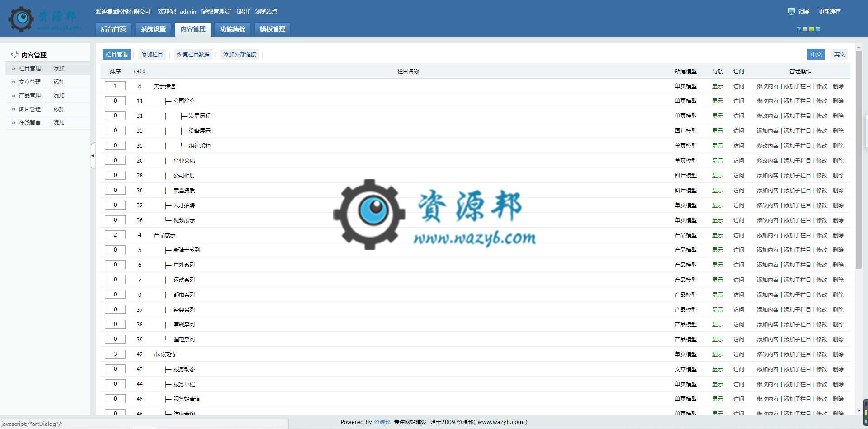Open 栏目管理 in the sidebar

click(30, 69)
